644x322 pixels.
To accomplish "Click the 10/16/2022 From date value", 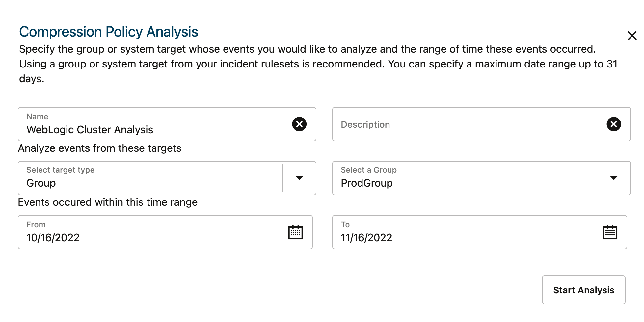I will pos(53,238).
